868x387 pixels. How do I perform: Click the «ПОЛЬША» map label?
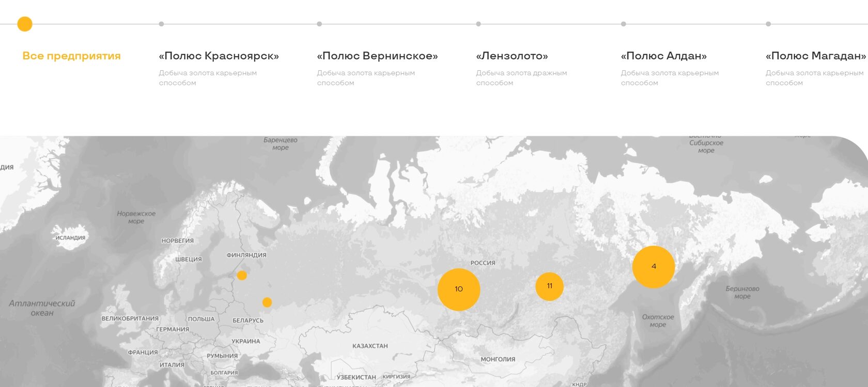click(201, 319)
